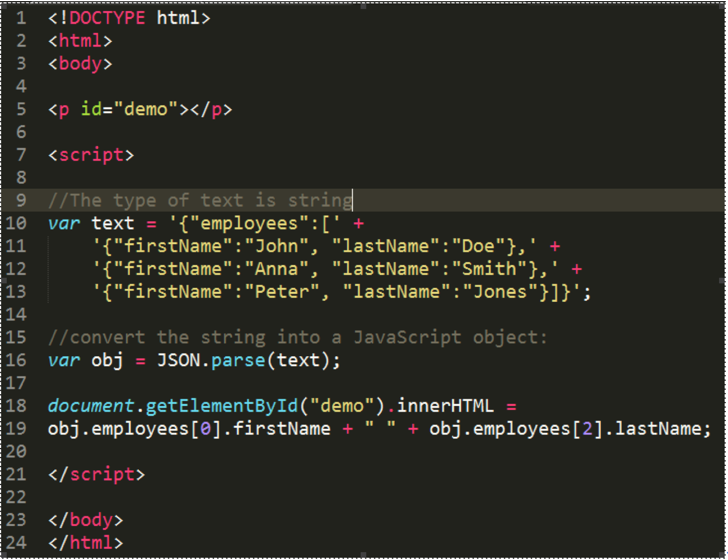
Task: Click the opening script tag on line 7
Action: (x=91, y=155)
